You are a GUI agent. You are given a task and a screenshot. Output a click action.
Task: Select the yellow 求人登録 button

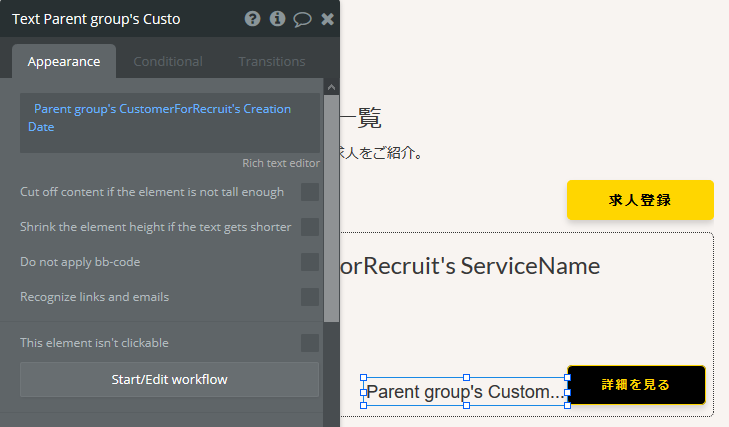pos(640,200)
